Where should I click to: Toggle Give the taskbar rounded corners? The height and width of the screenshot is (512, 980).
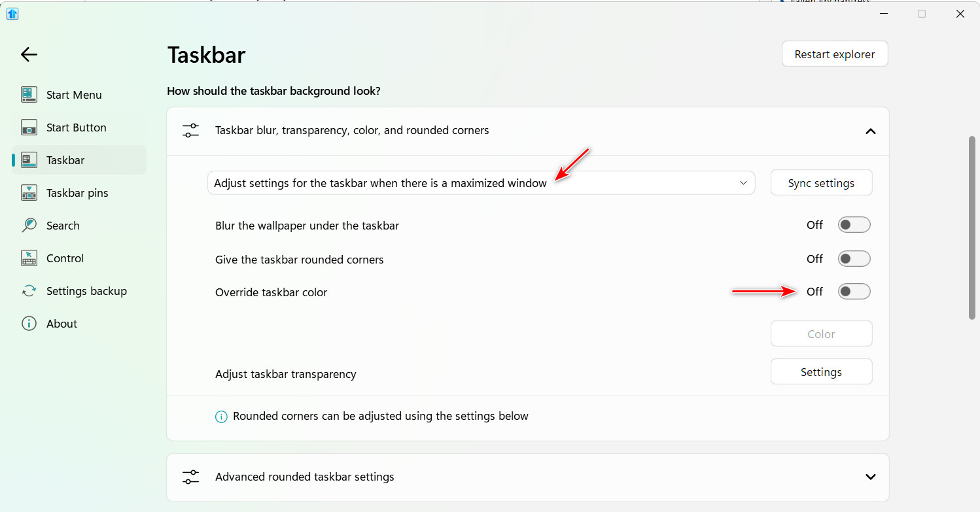[854, 259]
